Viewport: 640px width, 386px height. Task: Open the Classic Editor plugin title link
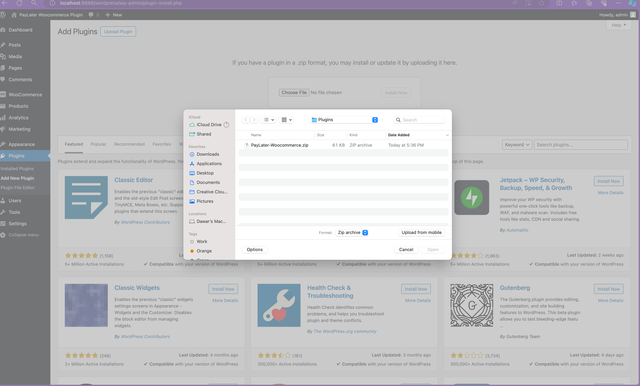[133, 180]
